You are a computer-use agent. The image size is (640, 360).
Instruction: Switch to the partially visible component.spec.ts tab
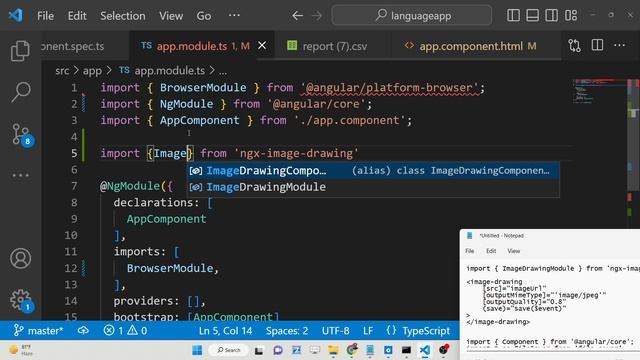tap(73, 46)
